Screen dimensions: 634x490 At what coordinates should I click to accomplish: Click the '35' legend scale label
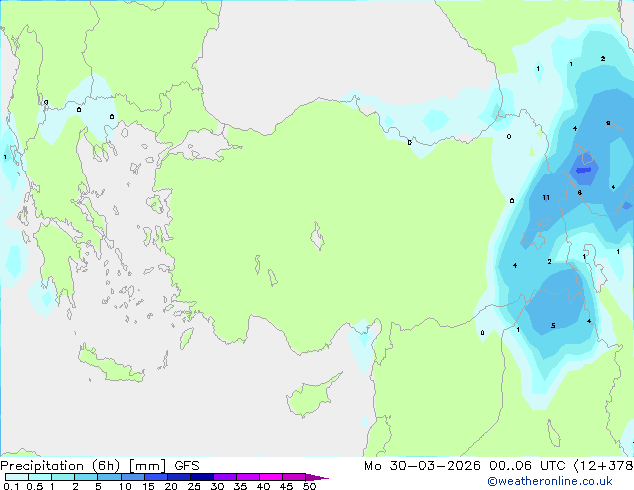pos(240,486)
